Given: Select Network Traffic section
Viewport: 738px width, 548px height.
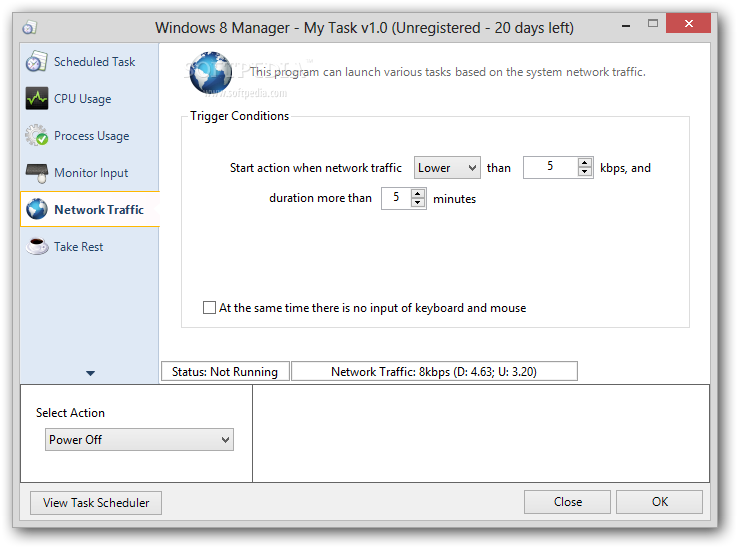Looking at the screenshot, I should coord(89,210).
